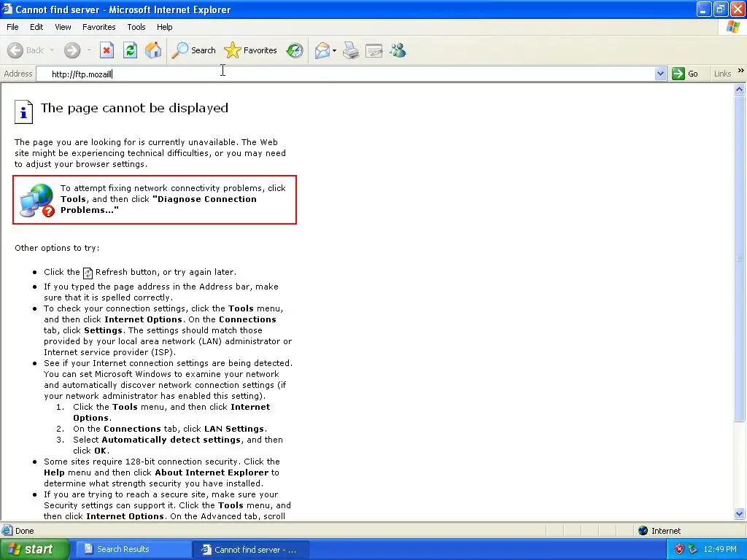
Task: Open the Edit menu
Action: 36,27
